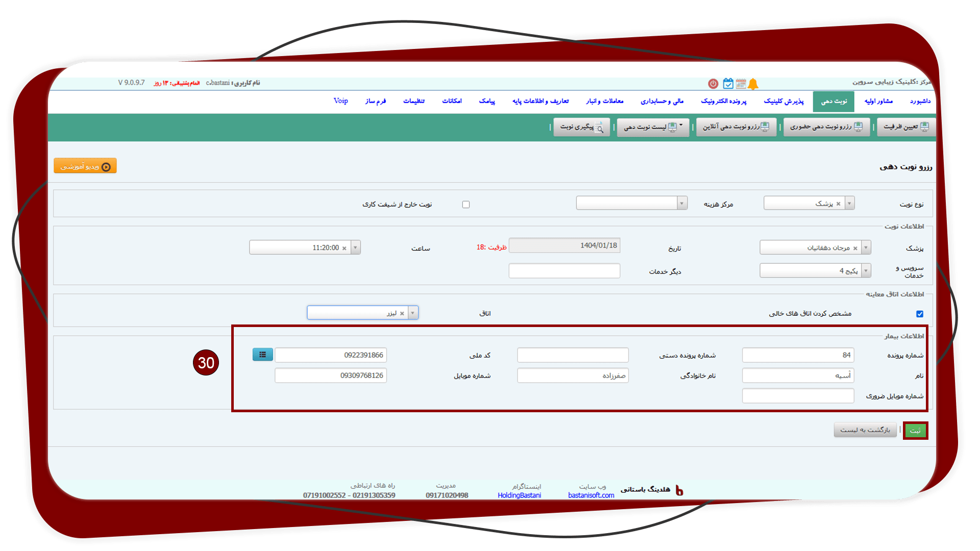Open the تعاریف و اطلاعات پایه menu
This screenshot has width=980, height=551.
[x=541, y=101]
